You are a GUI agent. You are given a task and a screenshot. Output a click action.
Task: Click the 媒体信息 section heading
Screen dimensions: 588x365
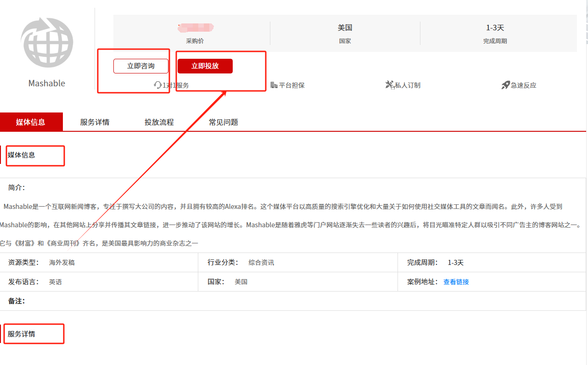coord(22,155)
